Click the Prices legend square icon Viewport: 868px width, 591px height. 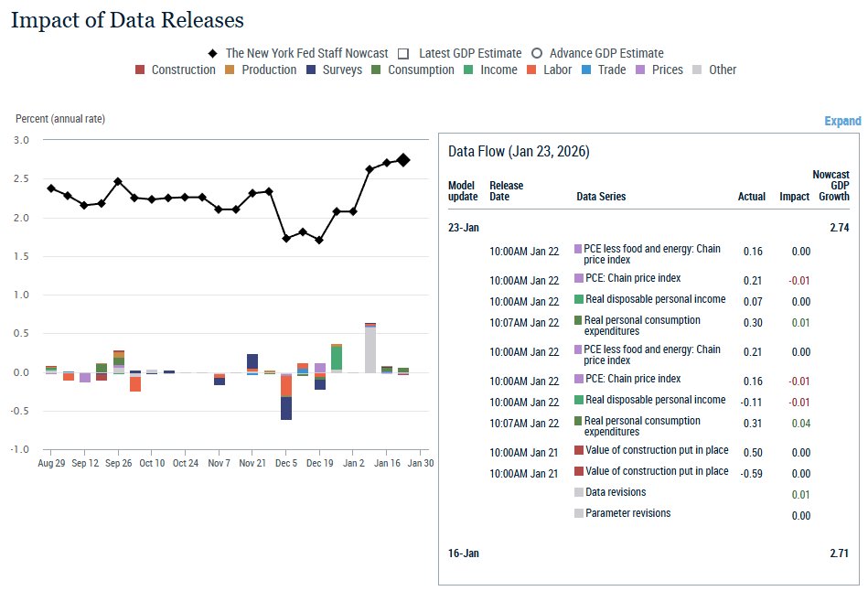(x=641, y=70)
